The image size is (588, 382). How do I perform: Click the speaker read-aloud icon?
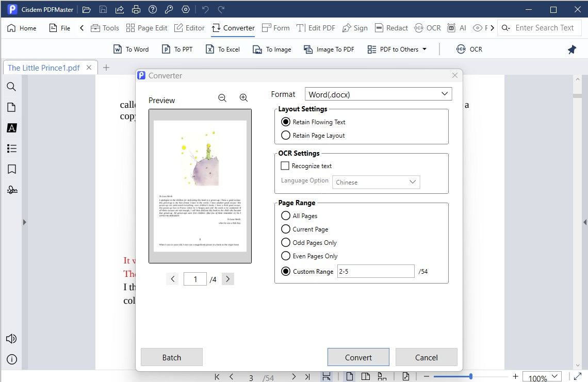click(x=11, y=339)
